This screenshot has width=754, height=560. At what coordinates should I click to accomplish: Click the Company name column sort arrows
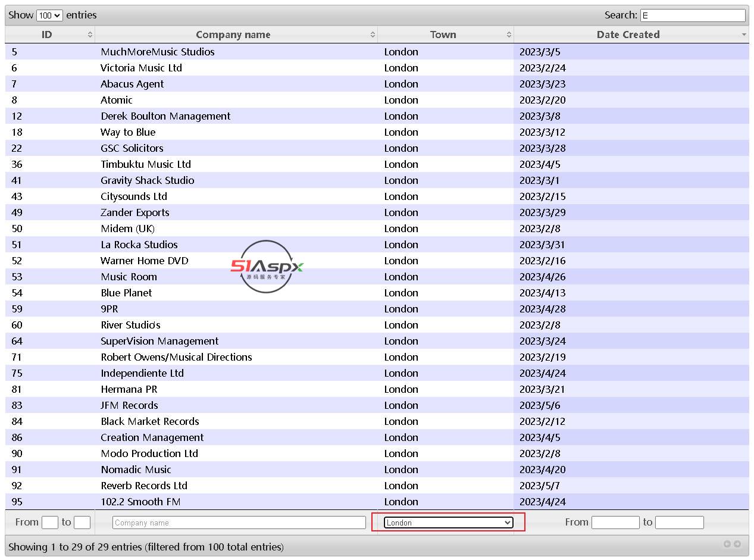(373, 35)
